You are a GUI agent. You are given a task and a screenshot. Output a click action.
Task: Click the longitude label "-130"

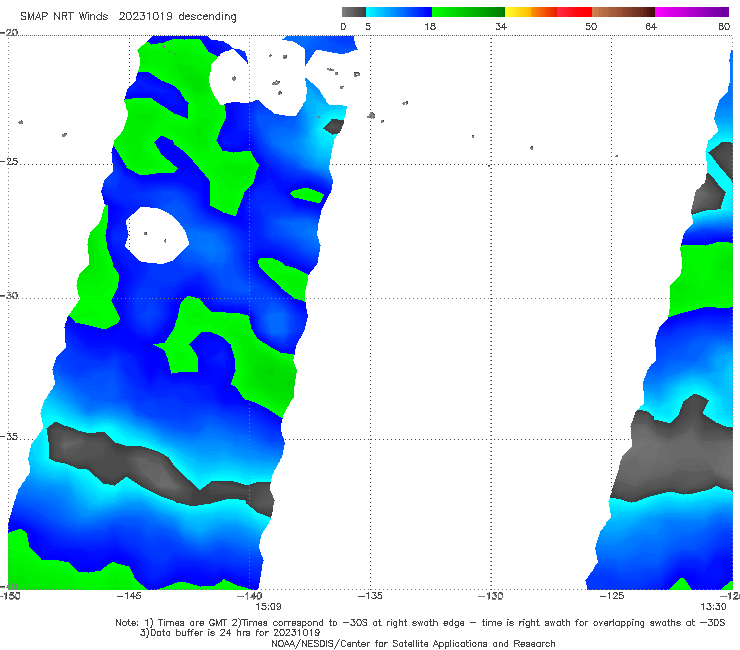(490, 596)
